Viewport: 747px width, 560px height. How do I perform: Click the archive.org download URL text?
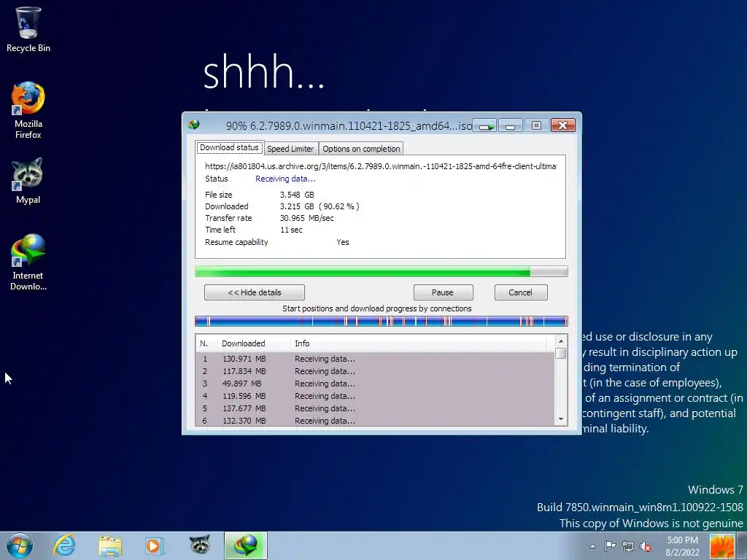(x=381, y=166)
